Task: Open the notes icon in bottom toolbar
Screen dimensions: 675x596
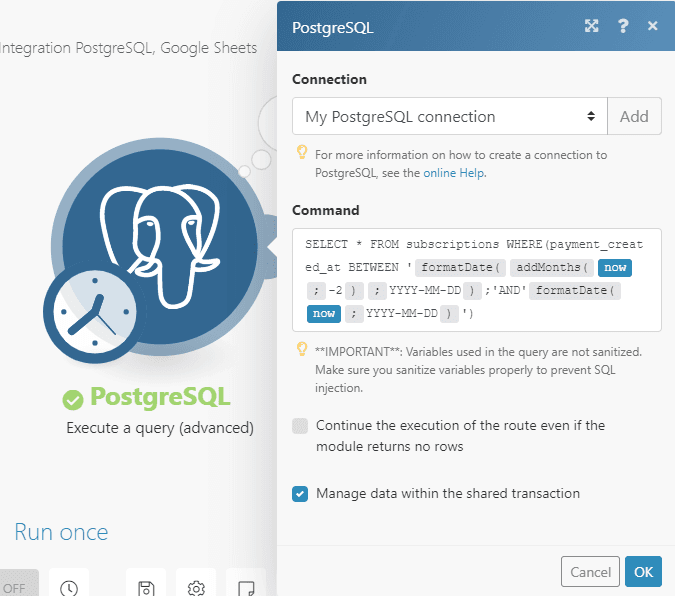Action: pyautogui.click(x=246, y=587)
